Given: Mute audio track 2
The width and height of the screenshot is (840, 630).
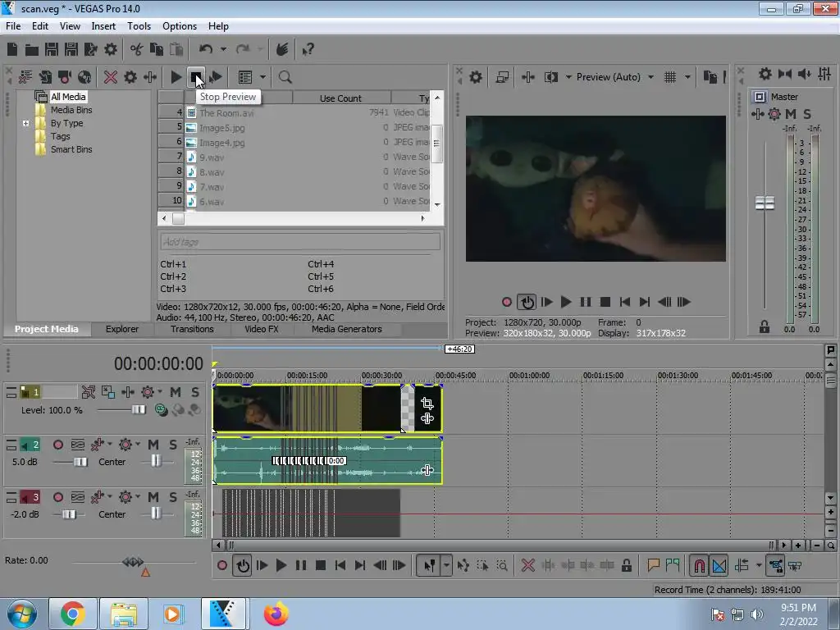Looking at the screenshot, I should coord(153,445).
